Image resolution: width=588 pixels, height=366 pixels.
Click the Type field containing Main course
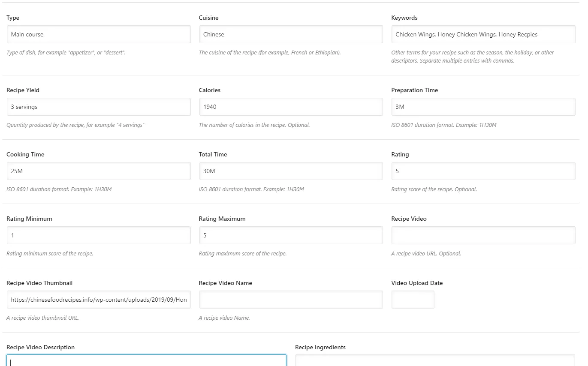(x=99, y=34)
